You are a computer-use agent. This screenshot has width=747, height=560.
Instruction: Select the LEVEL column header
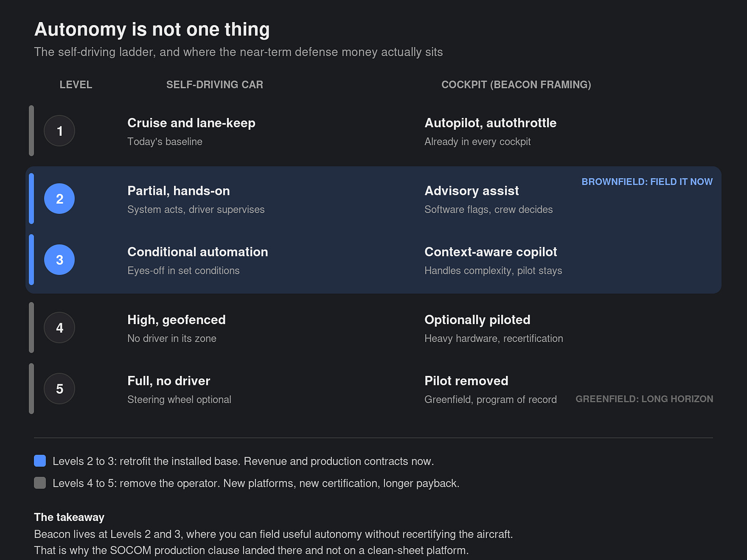76,85
